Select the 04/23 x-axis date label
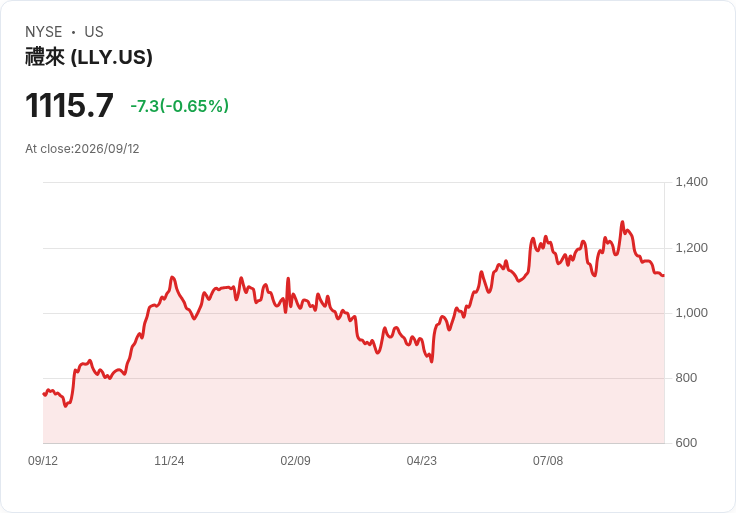 click(x=422, y=461)
